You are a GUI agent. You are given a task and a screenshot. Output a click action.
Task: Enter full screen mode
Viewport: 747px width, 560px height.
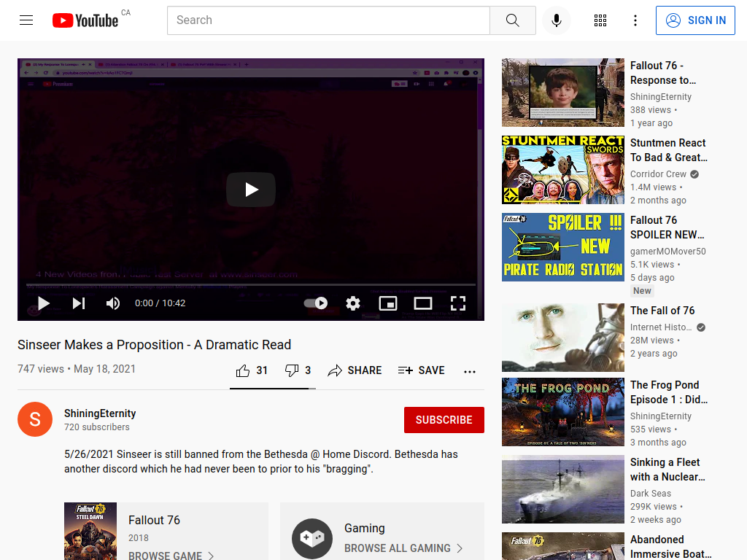tap(458, 303)
